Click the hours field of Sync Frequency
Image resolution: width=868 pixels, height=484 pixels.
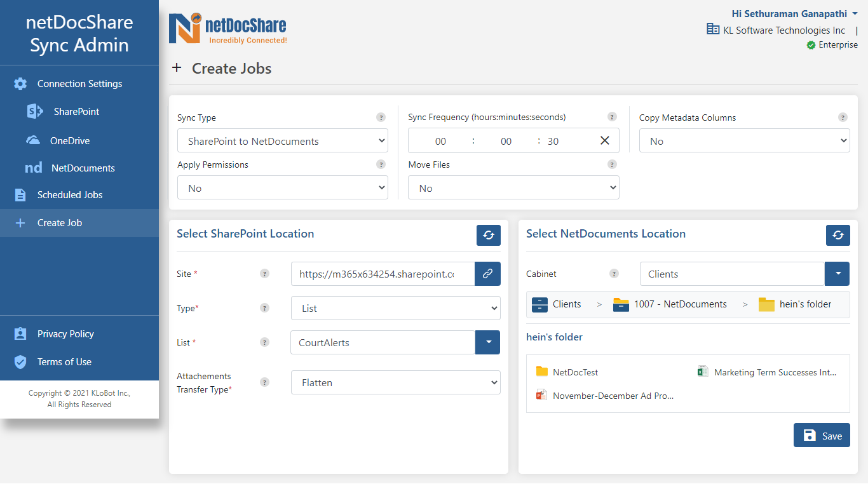click(x=440, y=141)
